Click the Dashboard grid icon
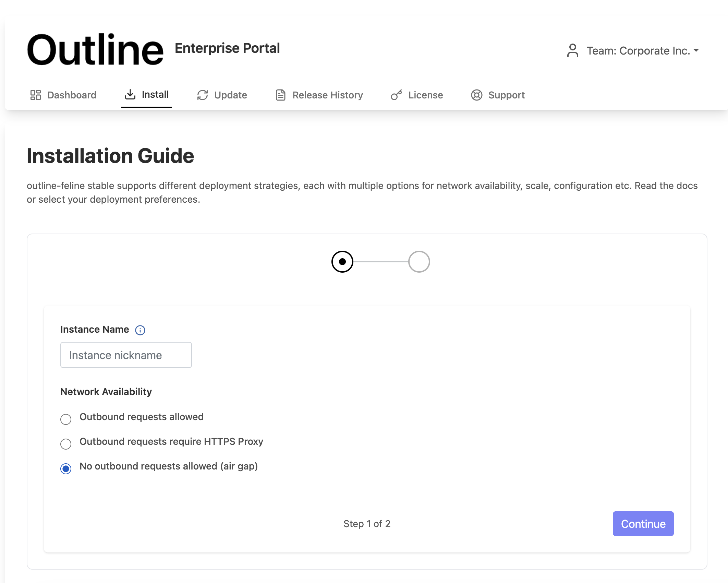728x583 pixels. pyautogui.click(x=36, y=95)
